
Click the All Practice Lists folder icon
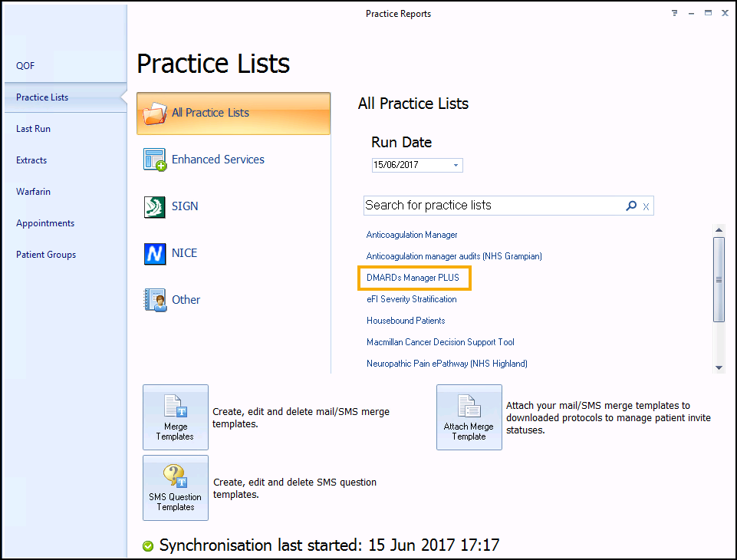(x=154, y=113)
